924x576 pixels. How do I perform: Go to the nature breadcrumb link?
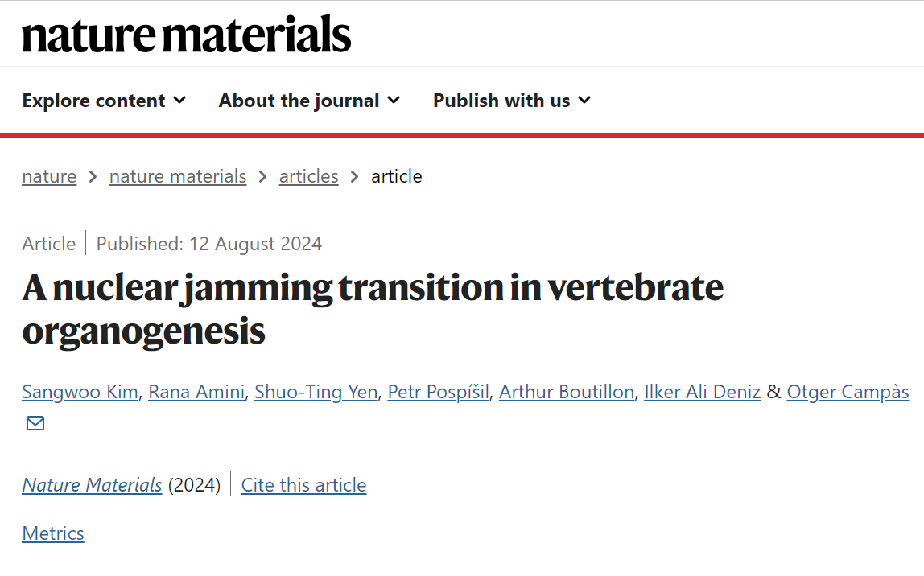click(50, 176)
